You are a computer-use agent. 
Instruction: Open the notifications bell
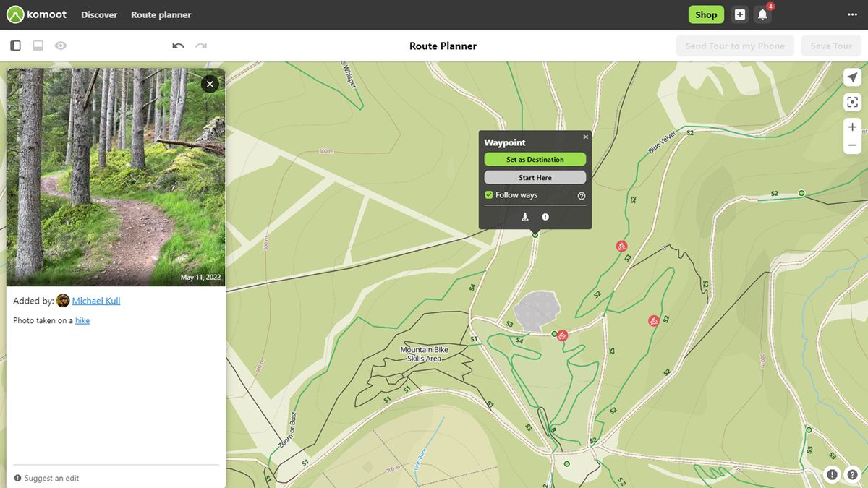pos(762,14)
